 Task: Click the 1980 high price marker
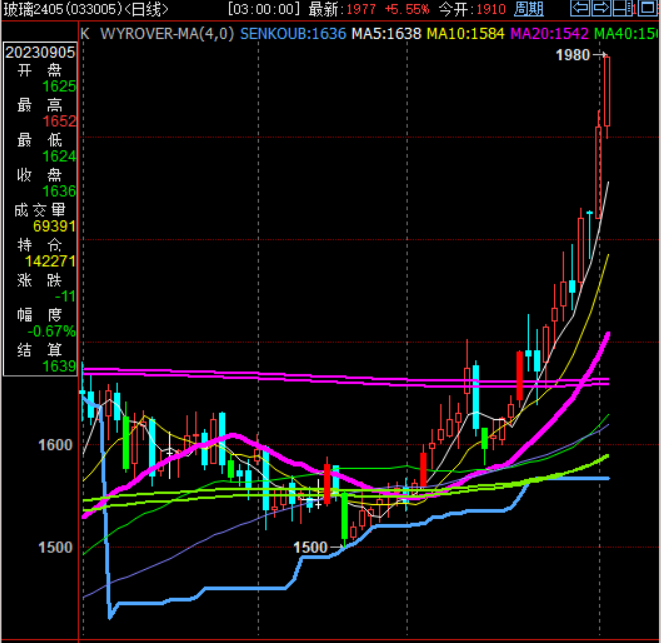pyautogui.click(x=574, y=56)
